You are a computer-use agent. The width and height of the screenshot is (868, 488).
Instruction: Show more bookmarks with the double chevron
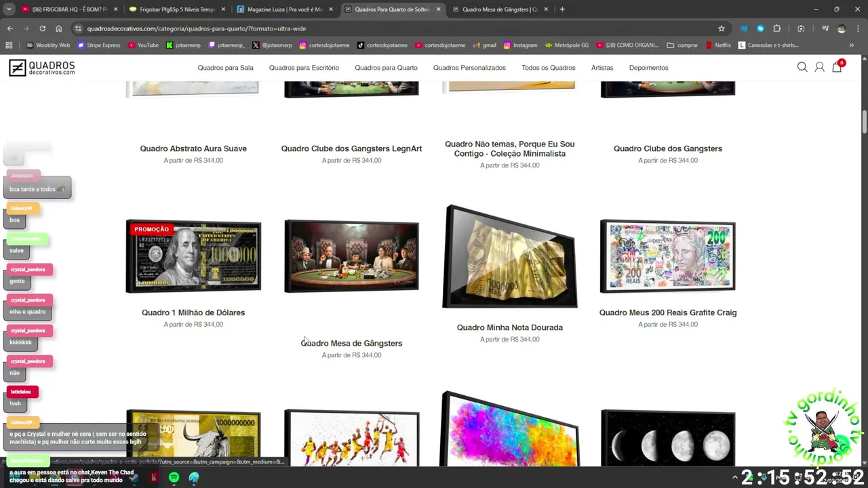(852, 45)
